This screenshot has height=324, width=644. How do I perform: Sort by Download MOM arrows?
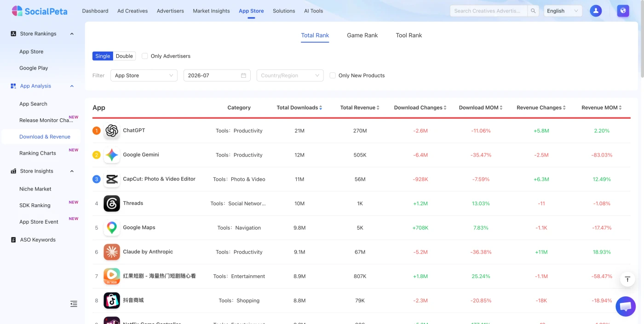click(x=501, y=108)
